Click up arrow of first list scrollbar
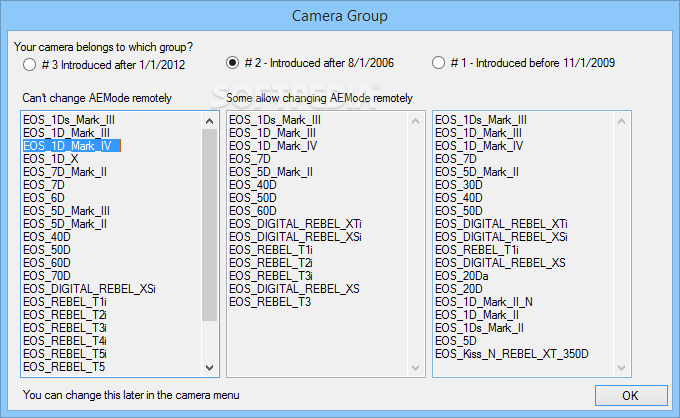 [x=209, y=121]
